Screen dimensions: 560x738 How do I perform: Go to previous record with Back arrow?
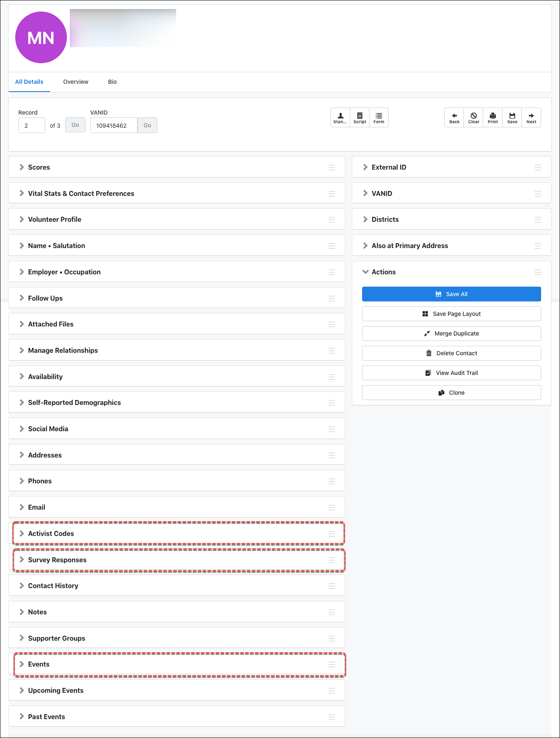[x=454, y=118]
